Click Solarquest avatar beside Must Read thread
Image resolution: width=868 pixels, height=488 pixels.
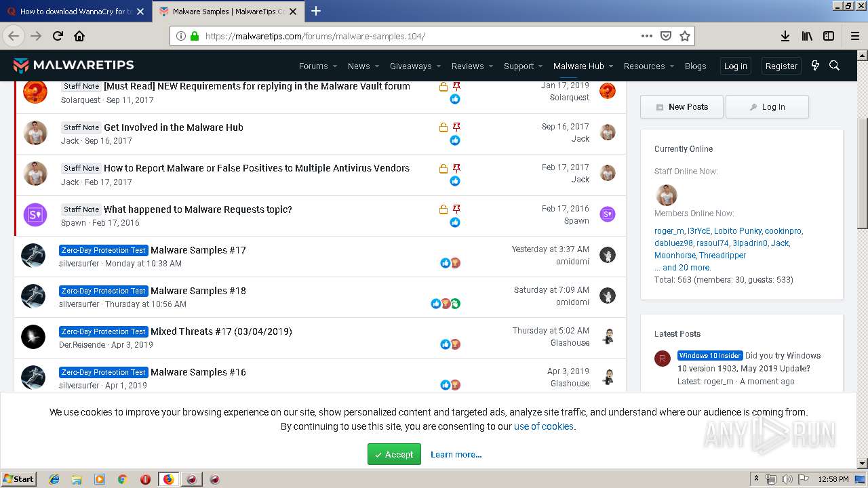click(x=35, y=91)
